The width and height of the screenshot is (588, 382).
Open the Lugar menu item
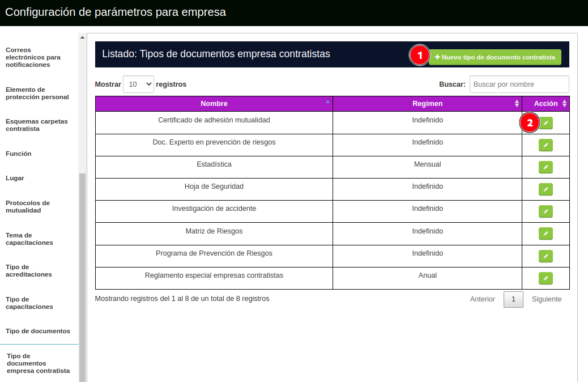click(15, 178)
